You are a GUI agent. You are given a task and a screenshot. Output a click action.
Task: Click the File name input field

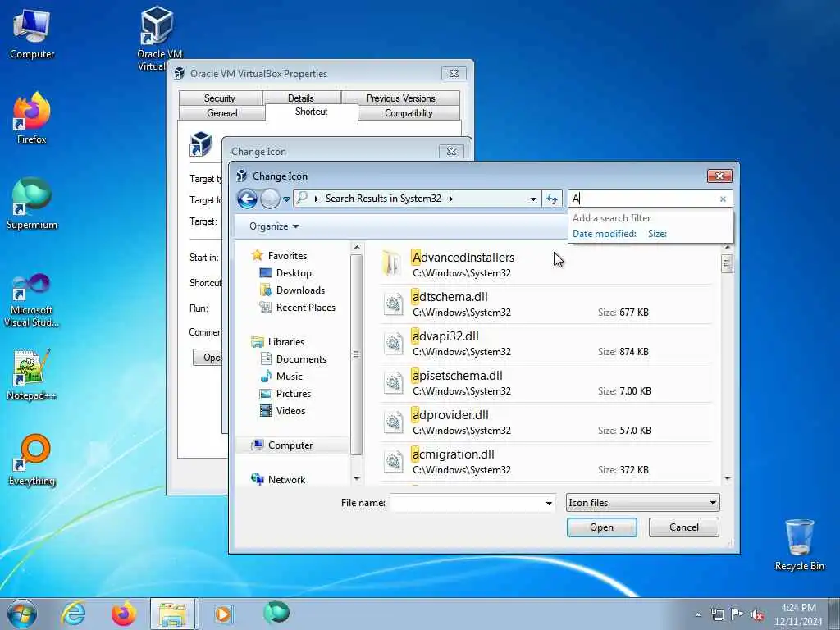coord(467,503)
